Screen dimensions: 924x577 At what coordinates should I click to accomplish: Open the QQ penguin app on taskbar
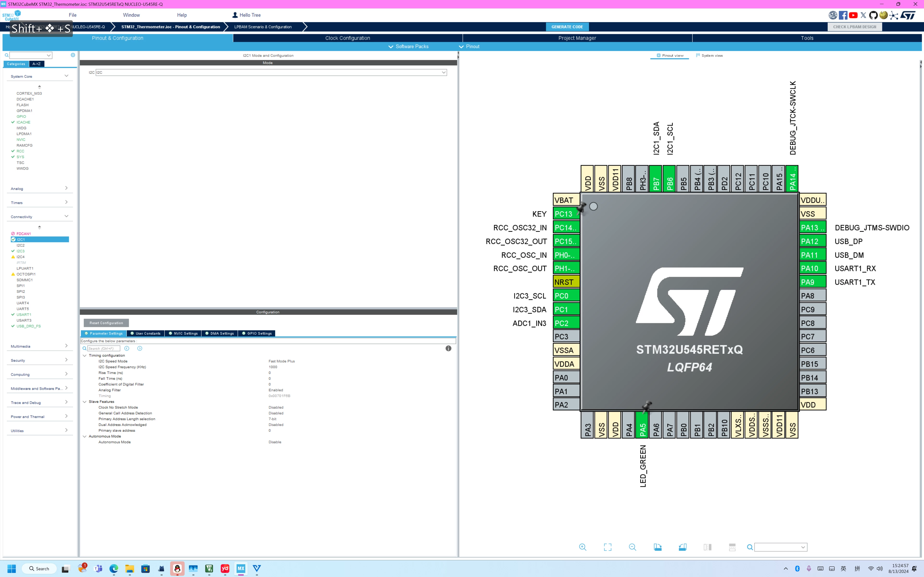pos(177,569)
